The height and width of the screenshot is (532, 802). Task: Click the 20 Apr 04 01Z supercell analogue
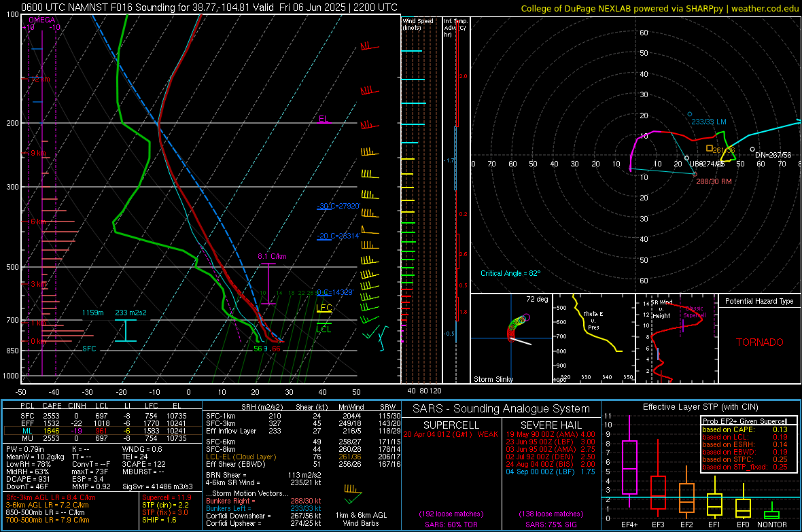tap(451, 434)
